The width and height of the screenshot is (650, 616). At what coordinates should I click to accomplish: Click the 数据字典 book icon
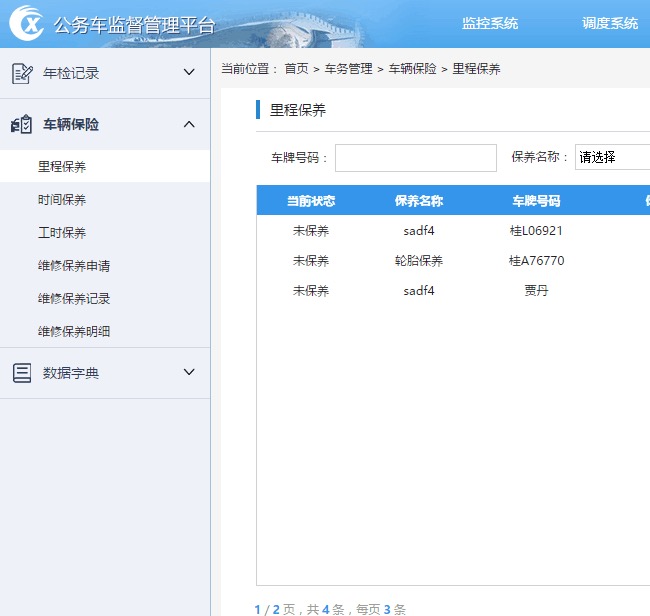[22, 373]
